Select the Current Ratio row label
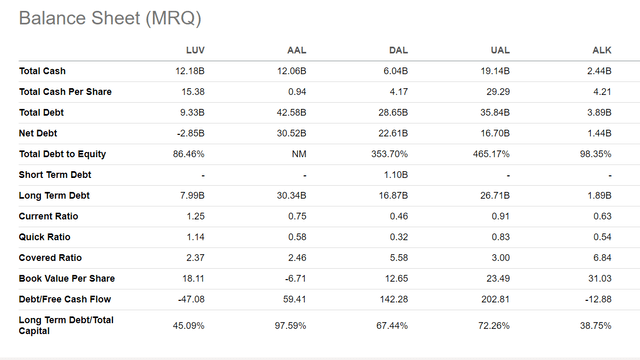640x360 pixels. pyautogui.click(x=48, y=216)
